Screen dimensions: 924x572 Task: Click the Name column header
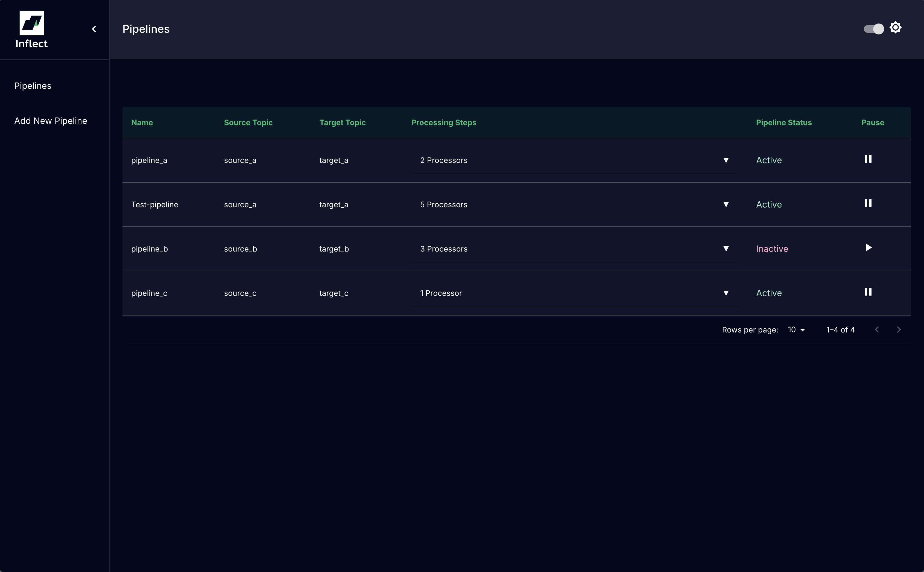coord(142,122)
